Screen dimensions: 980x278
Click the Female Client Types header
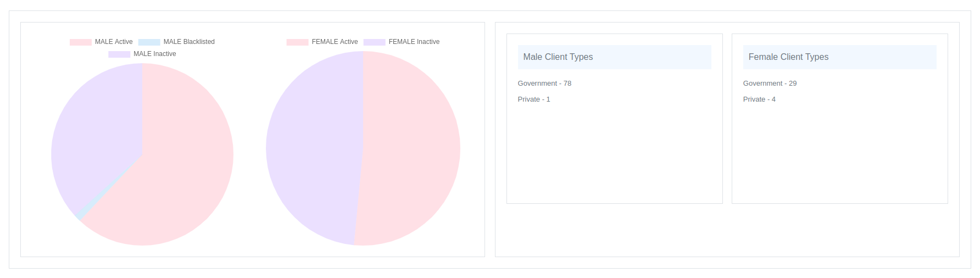tap(788, 57)
